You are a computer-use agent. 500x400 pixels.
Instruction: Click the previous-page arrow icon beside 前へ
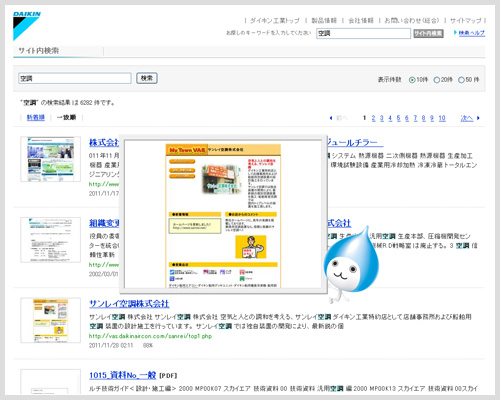tap(331, 118)
